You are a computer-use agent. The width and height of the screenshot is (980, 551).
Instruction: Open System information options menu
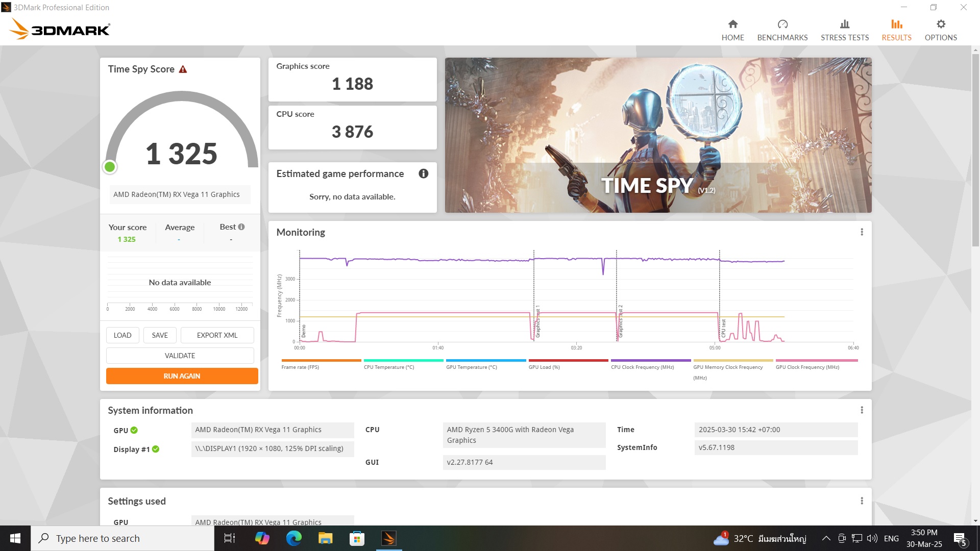tap(862, 410)
